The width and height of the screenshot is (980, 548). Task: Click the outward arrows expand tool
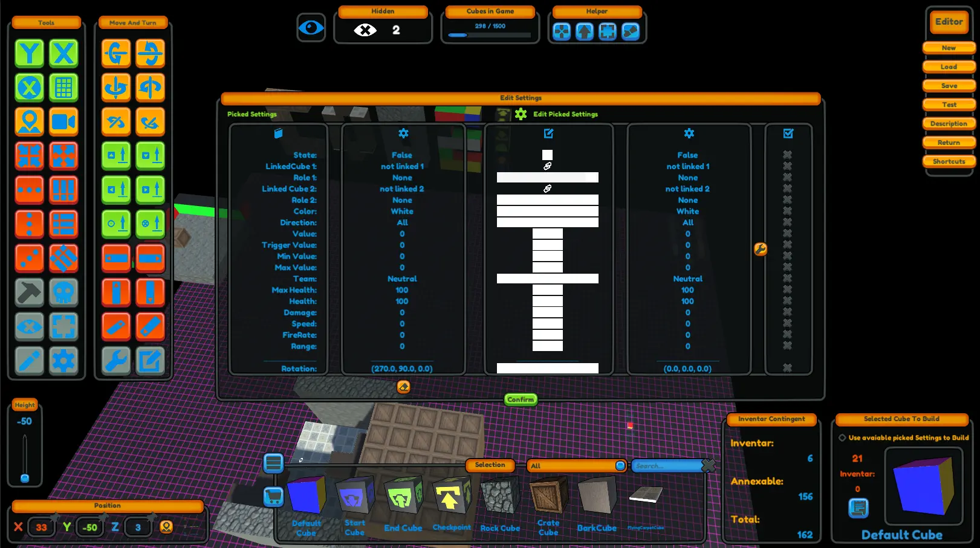tap(63, 156)
